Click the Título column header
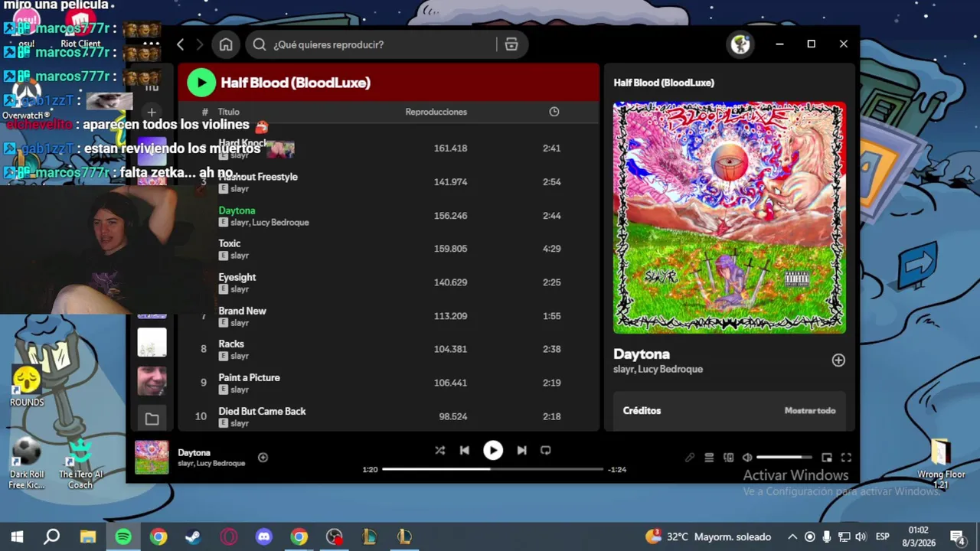This screenshot has width=980, height=551. coord(228,112)
